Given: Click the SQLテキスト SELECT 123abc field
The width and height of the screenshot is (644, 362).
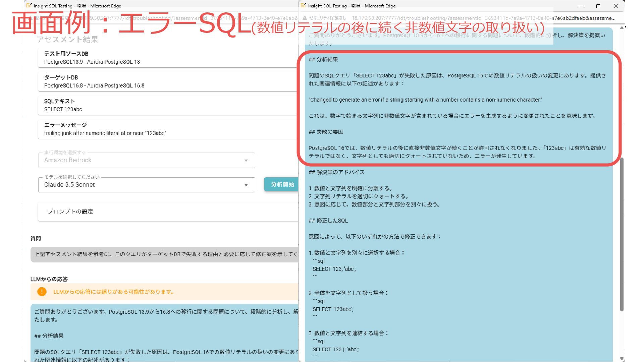Looking at the screenshot, I should point(168,105).
